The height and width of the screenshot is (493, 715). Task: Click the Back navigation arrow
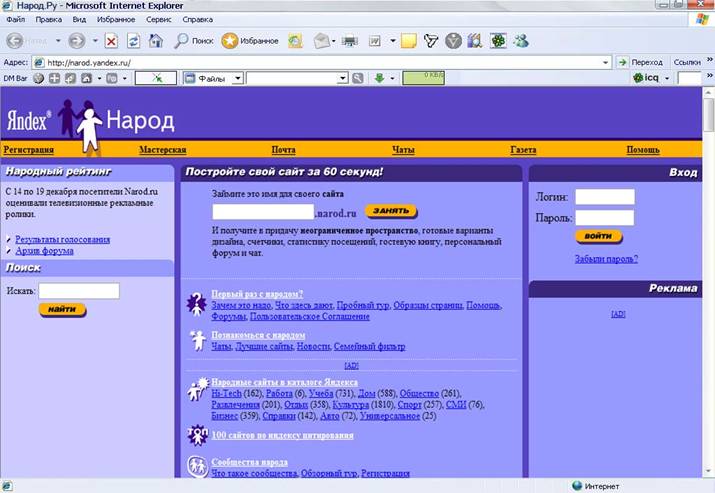(15, 41)
